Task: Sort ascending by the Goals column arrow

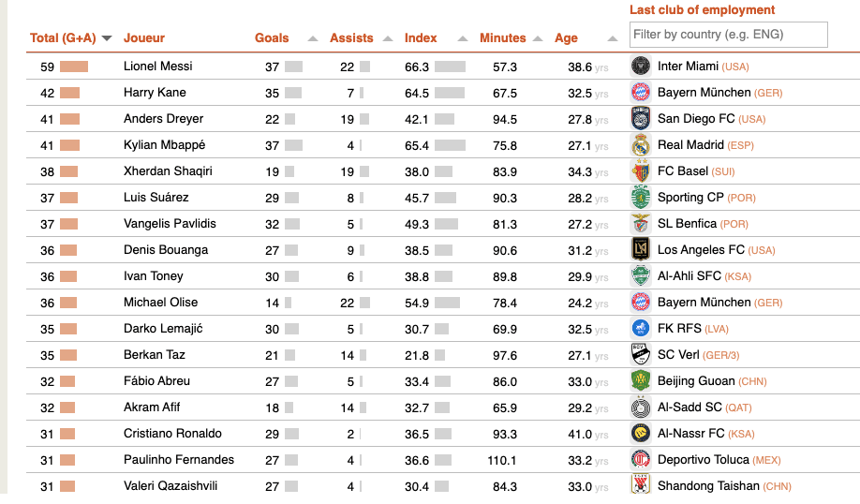Action: point(313,38)
